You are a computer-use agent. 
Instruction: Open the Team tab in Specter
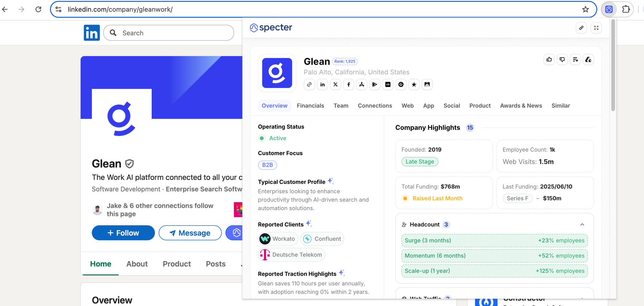pyautogui.click(x=341, y=106)
